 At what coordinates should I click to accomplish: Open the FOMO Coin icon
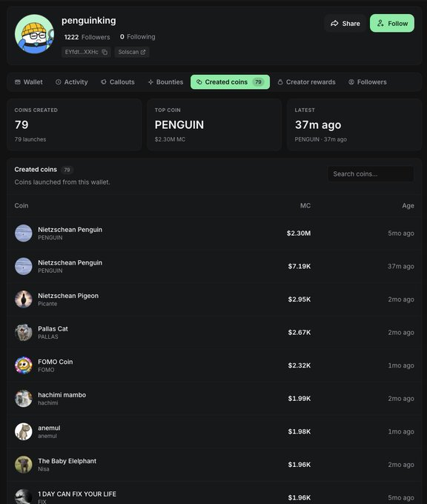click(24, 365)
